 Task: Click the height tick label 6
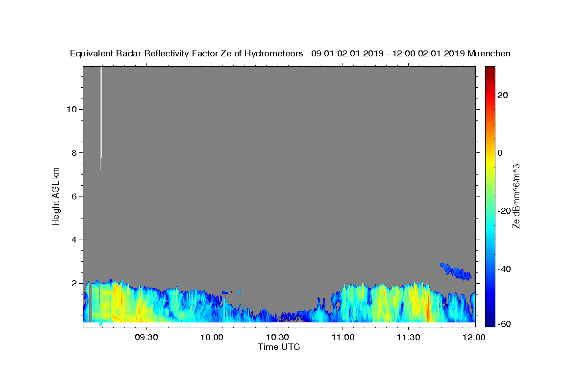pos(73,196)
